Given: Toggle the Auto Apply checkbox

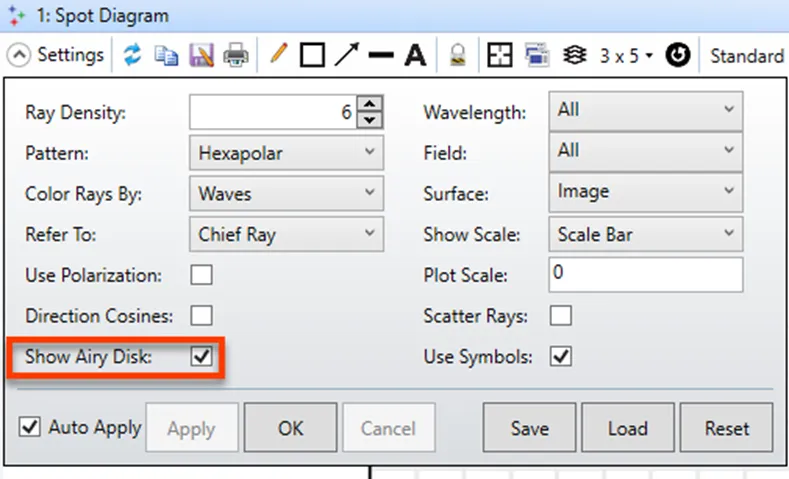Looking at the screenshot, I should point(30,427).
